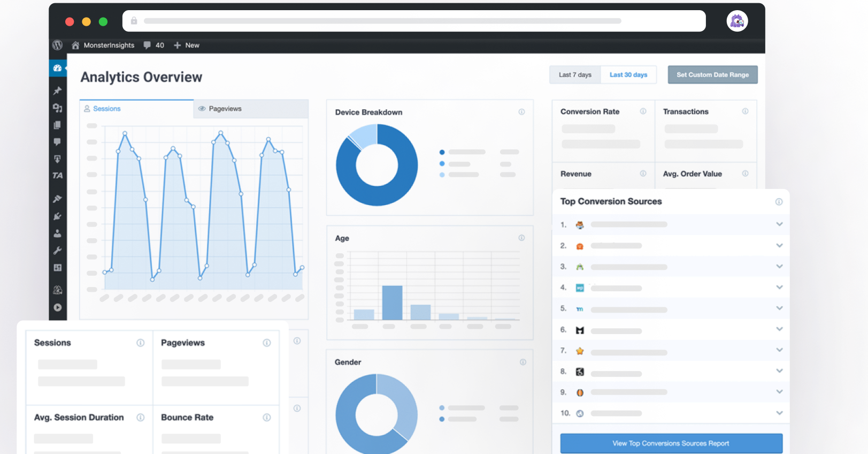This screenshot has width=868, height=454.
Task: Open the WordPress Dashboard menu icon
Action: (57, 69)
